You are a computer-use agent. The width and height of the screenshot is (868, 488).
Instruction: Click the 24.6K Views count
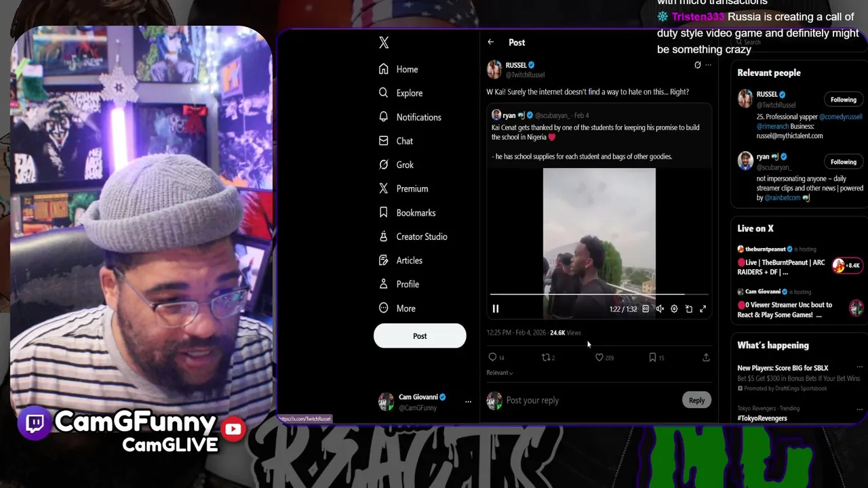(x=566, y=333)
